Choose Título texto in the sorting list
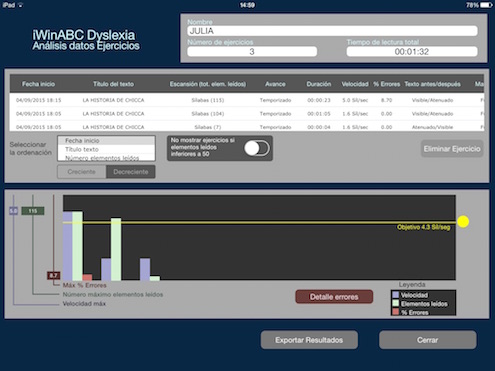 106,149
